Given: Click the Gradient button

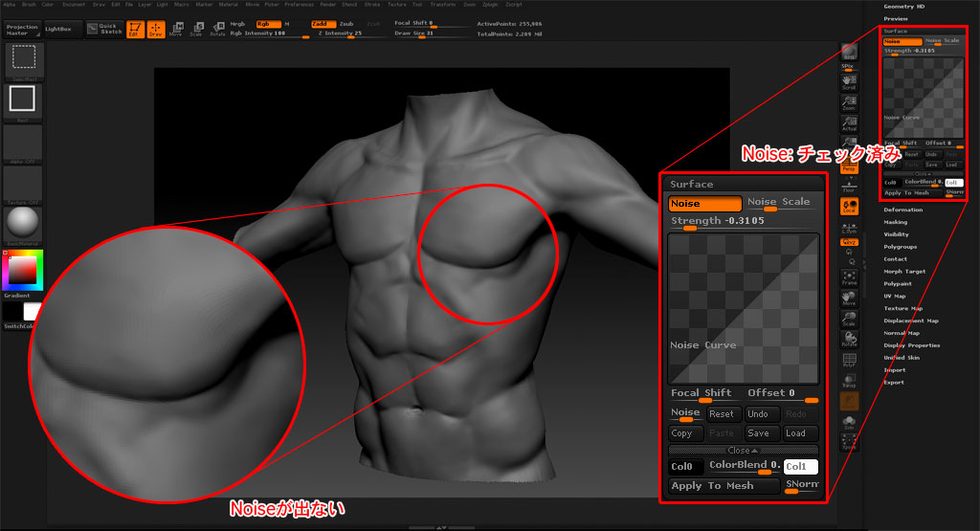Looking at the screenshot, I should coord(17,296).
